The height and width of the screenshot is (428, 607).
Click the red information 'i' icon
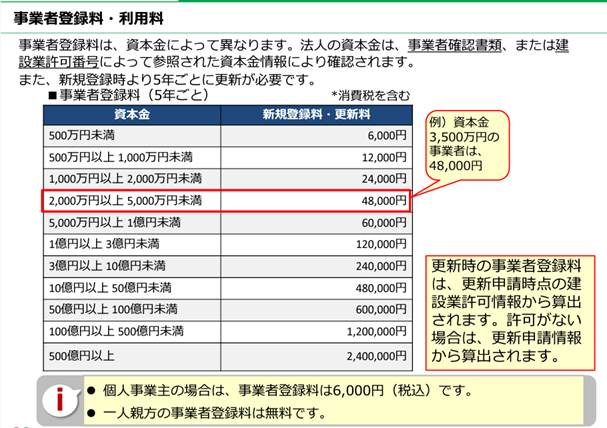click(60, 400)
